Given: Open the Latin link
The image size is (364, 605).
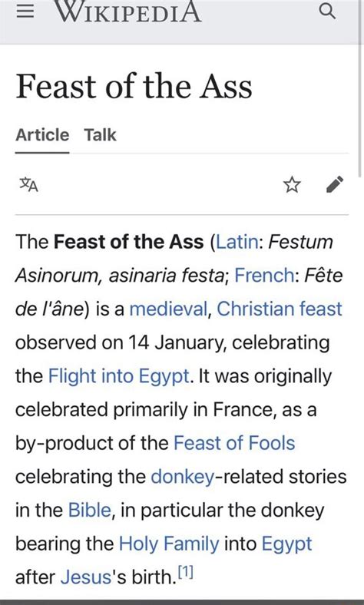Looking at the screenshot, I should (237, 242).
